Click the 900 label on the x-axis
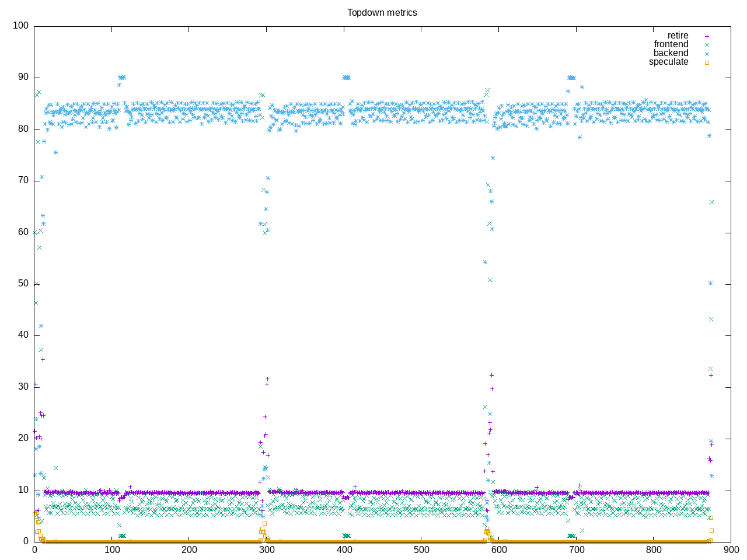This screenshot has height=560, width=747. tap(731, 550)
